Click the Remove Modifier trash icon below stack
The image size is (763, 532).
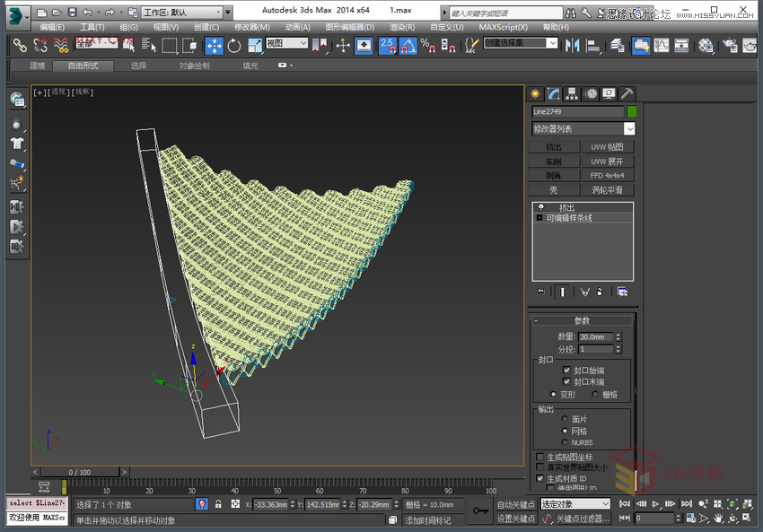pyautogui.click(x=600, y=292)
